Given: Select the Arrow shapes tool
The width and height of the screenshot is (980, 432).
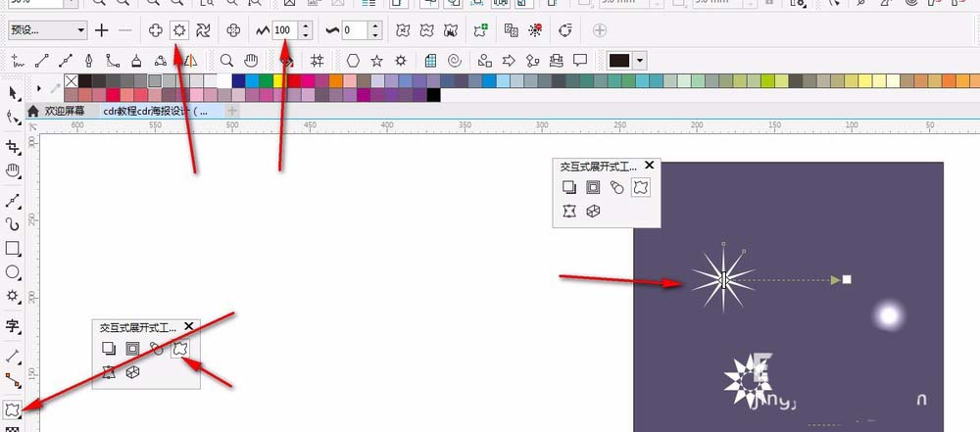Looking at the screenshot, I should coord(509,61).
